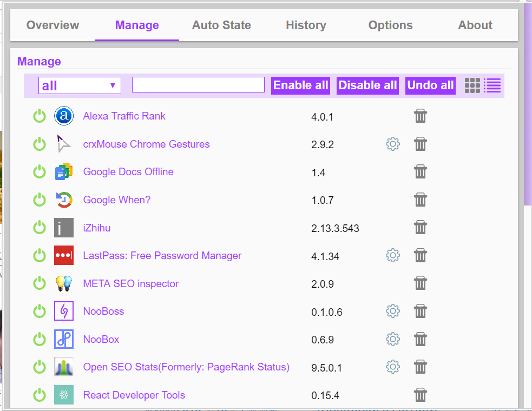Click the NooBoss options gear
The height and width of the screenshot is (411, 532).
[x=392, y=311]
